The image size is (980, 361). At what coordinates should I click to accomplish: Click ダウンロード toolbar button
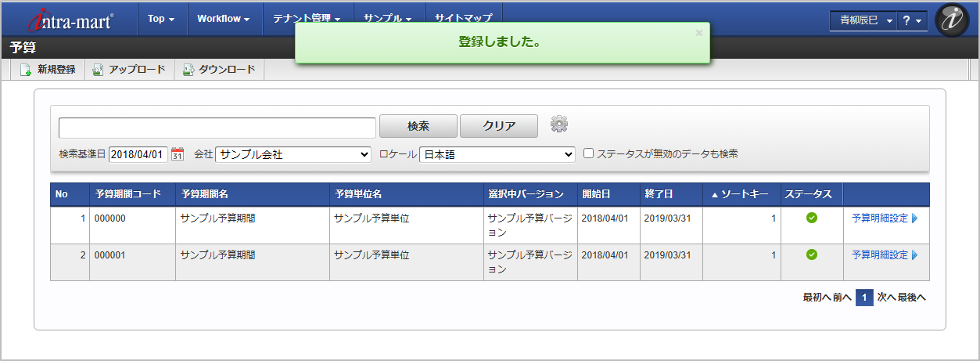219,70
